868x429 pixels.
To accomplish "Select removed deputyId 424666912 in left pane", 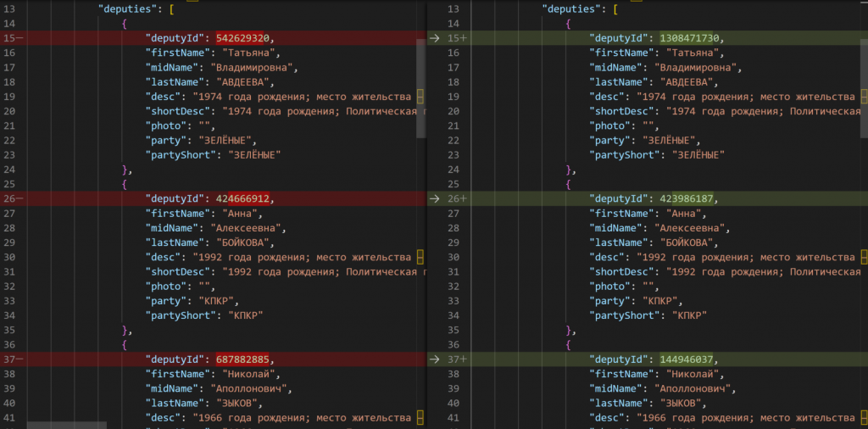I will coord(242,198).
